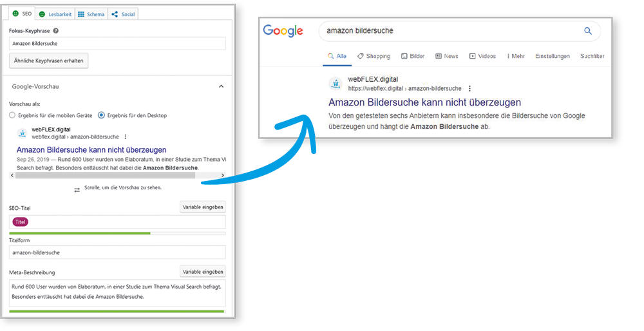Click the share icon on Social tab

tap(115, 14)
